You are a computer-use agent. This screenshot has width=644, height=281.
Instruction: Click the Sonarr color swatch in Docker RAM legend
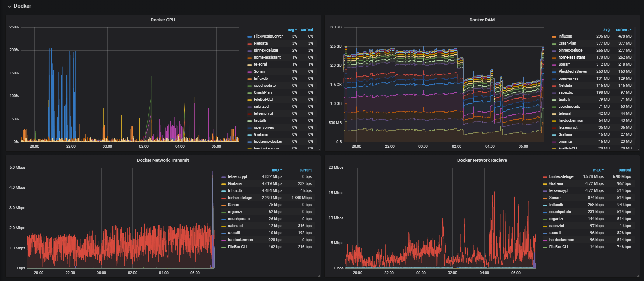point(554,65)
